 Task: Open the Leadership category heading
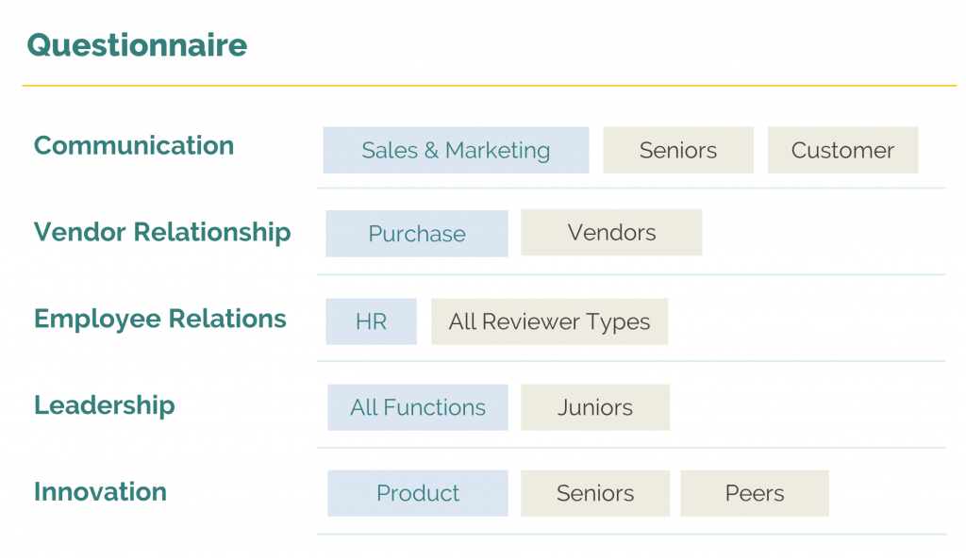tap(105, 405)
